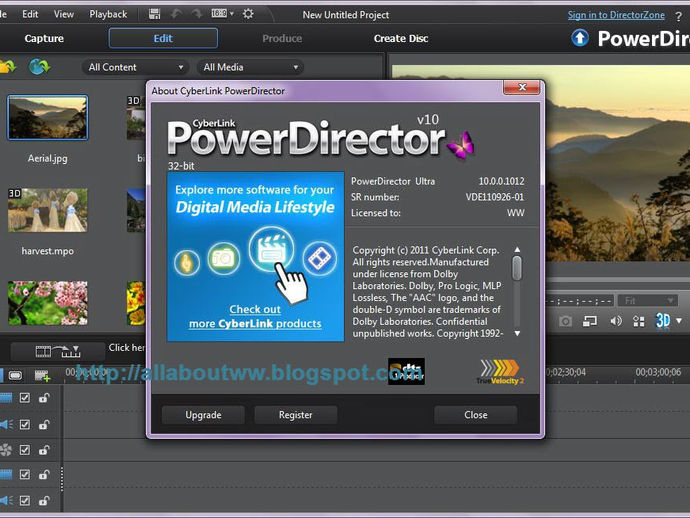
Task: Click the preview timecode field
Action: pyautogui.click(x=580, y=301)
